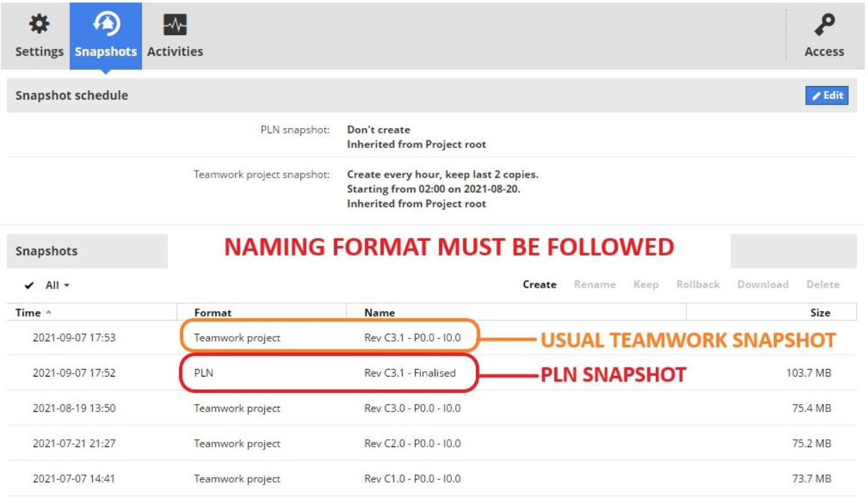
Task: Click the Size column header
Action: 820,313
